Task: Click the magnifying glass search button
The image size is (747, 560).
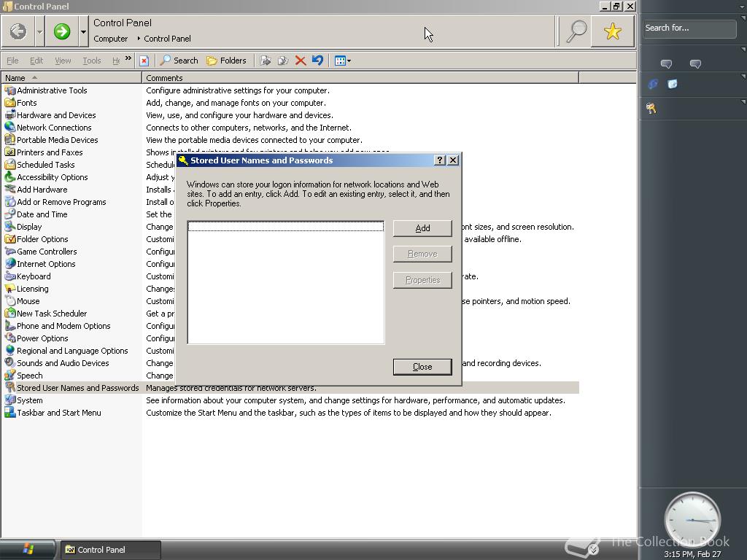Action: [576, 31]
